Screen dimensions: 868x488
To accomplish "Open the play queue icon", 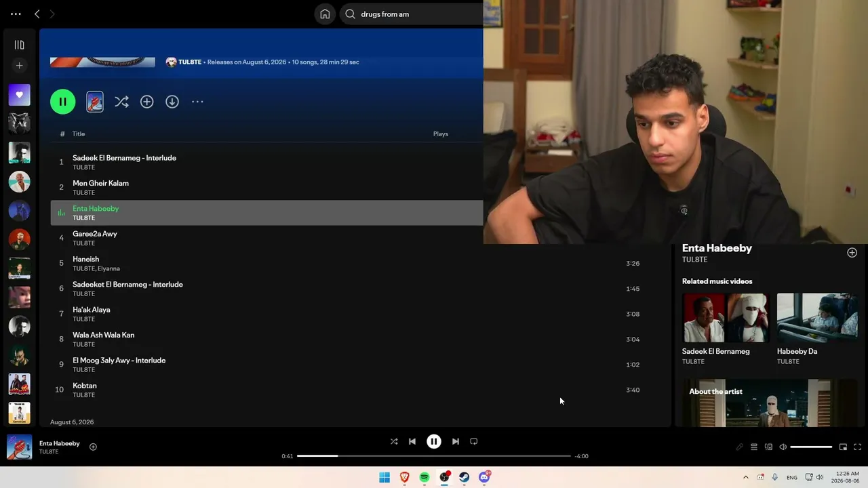I will (x=754, y=447).
